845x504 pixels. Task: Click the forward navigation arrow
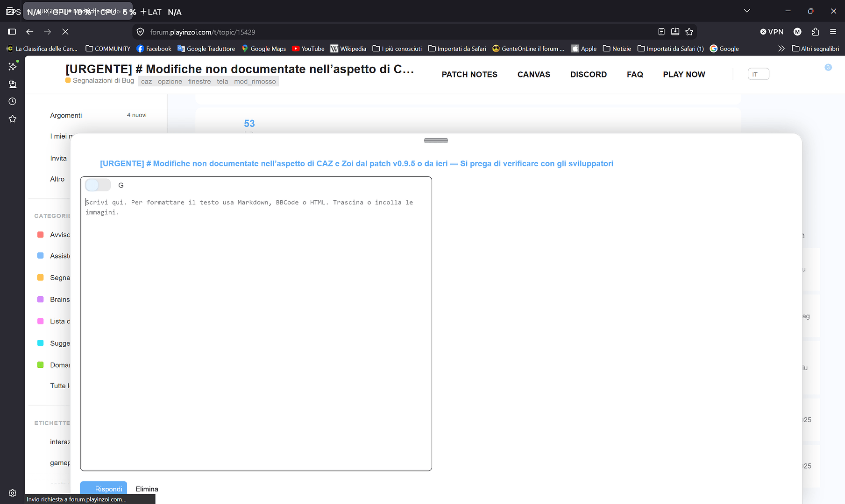[x=48, y=32]
